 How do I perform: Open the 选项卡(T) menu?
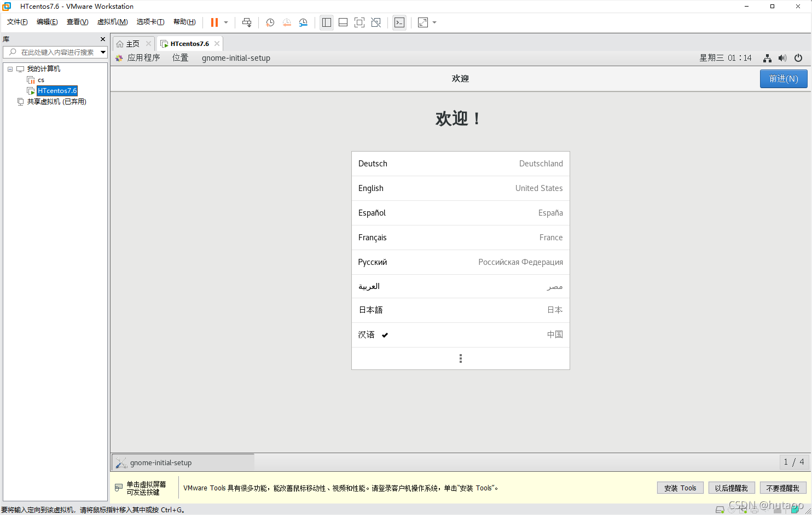[x=150, y=22]
